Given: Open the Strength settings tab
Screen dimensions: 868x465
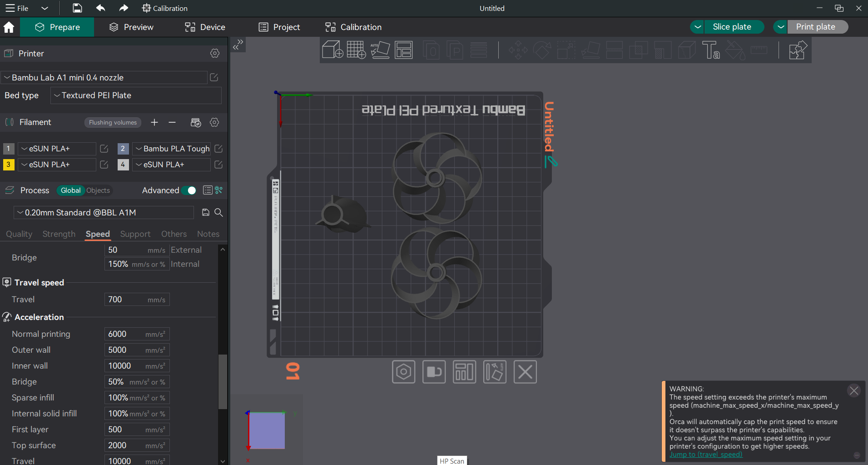Looking at the screenshot, I should 59,234.
